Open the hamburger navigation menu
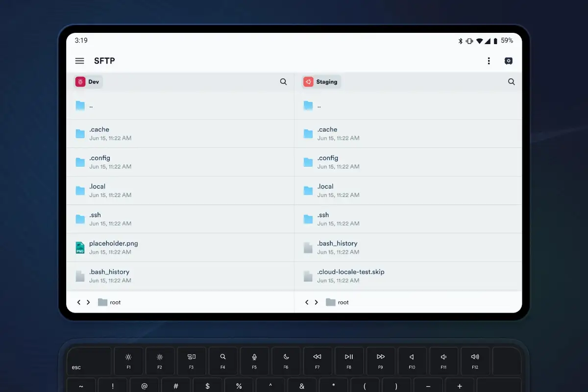This screenshot has width=588, height=392. pyautogui.click(x=79, y=61)
